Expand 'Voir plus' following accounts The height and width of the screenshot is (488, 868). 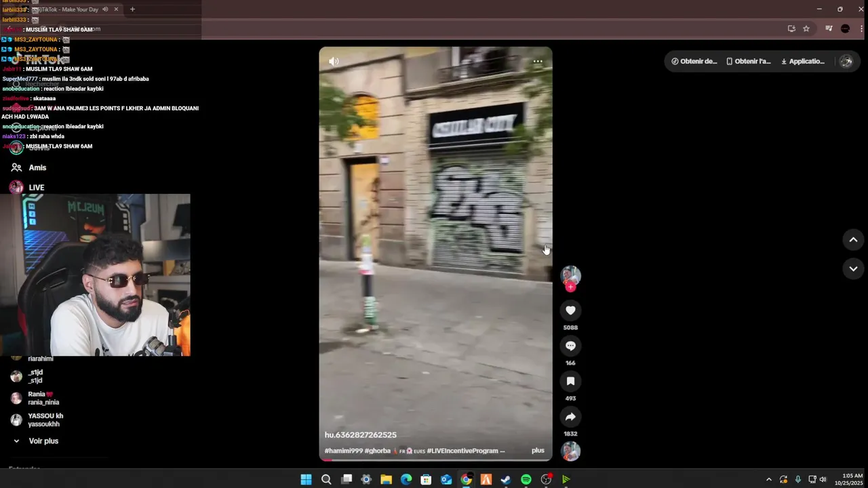[x=36, y=441]
